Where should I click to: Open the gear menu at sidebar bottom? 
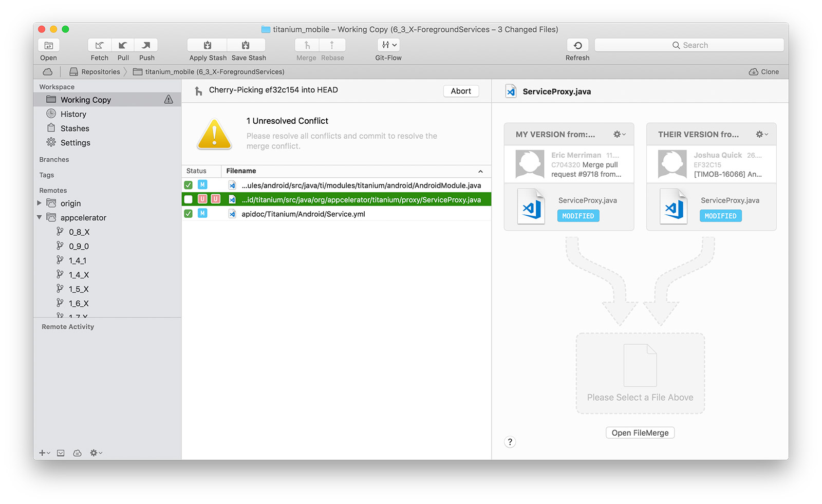(x=96, y=453)
